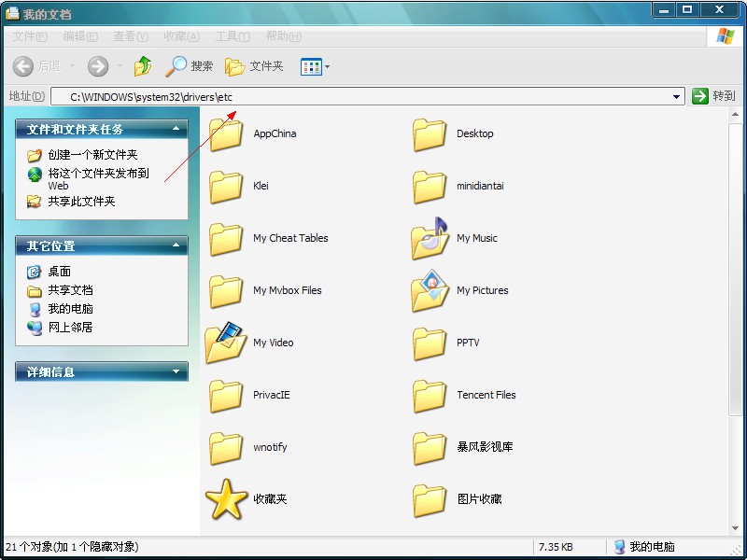
Task: Toggle the 文件夹 folders pane
Action: (x=254, y=66)
